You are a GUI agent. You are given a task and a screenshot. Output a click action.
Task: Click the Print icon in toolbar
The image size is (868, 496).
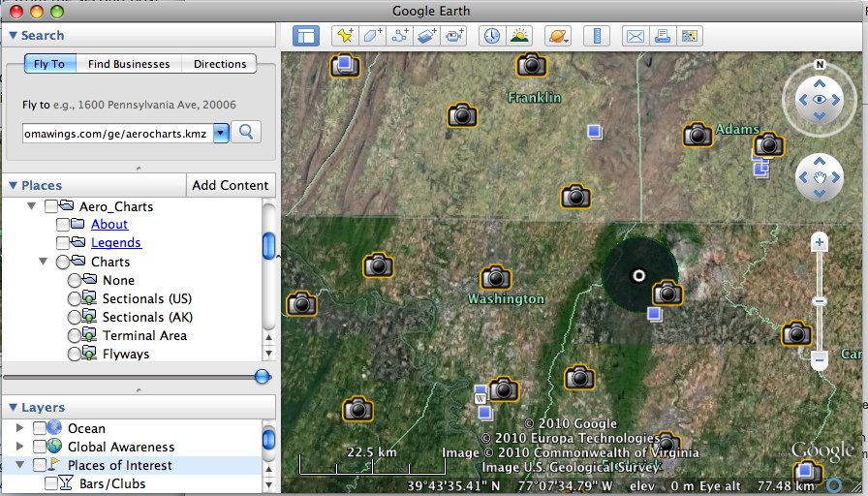(x=663, y=36)
